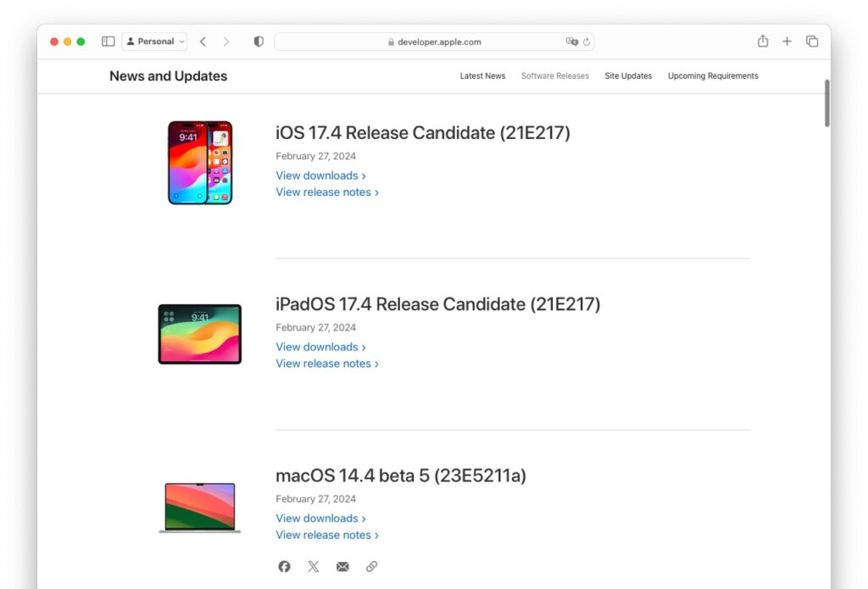This screenshot has width=868, height=589.
Task: Reload the developer.apple.com page
Action: pyautogui.click(x=585, y=42)
